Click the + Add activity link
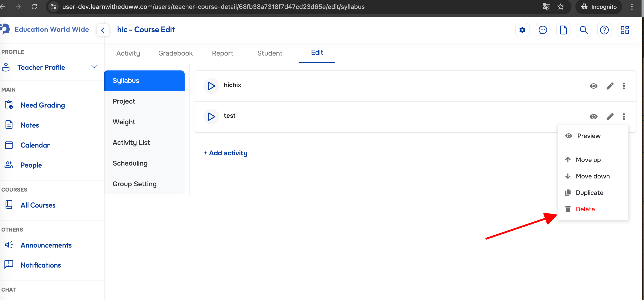 (x=225, y=153)
